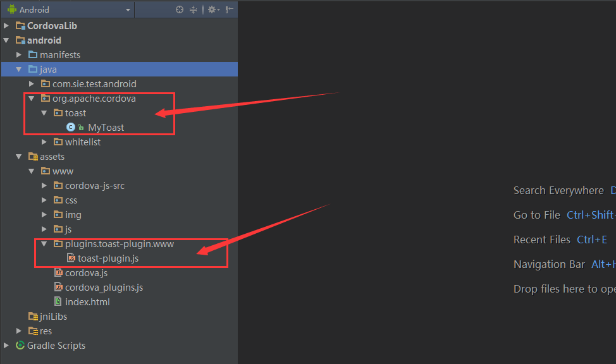
Task: Click the scroll from source target icon
Action: click(x=180, y=10)
